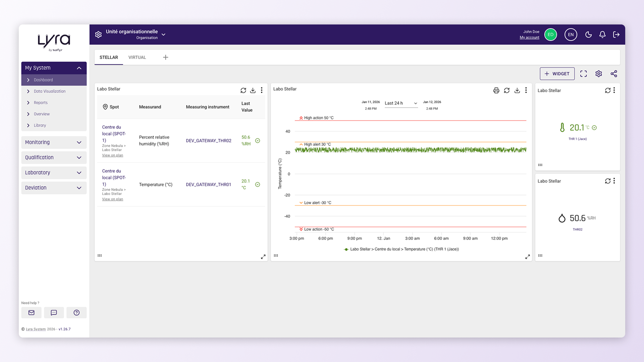The image size is (644, 362).
Task: Refresh the 20.1 °C temperature widget
Action: click(x=607, y=90)
